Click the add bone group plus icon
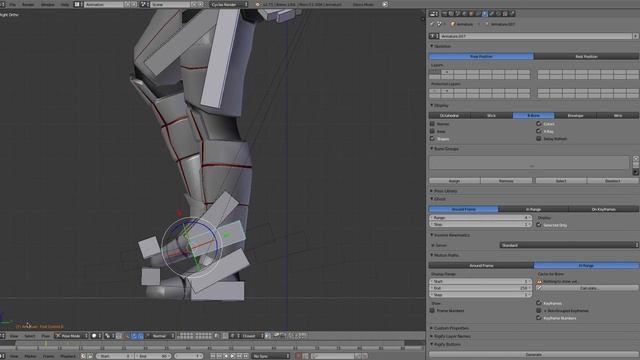Image resolution: width=640 pixels, height=360 pixels. pyautogui.click(x=636, y=158)
